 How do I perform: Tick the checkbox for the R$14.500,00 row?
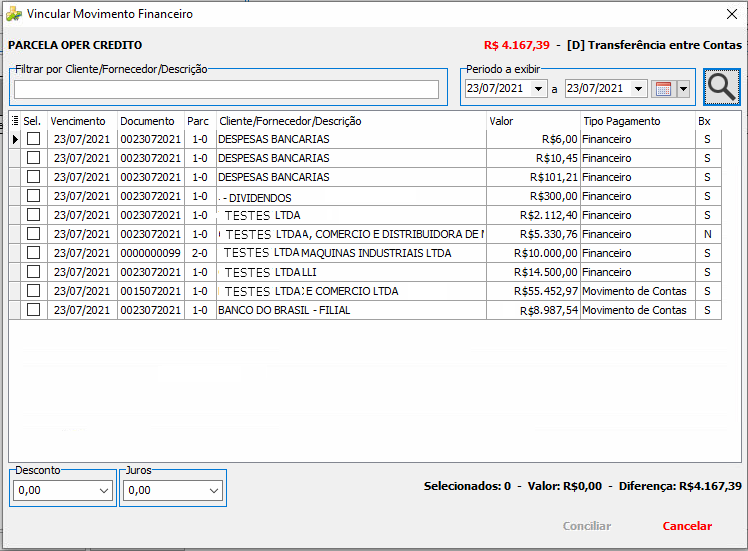pyautogui.click(x=33, y=272)
